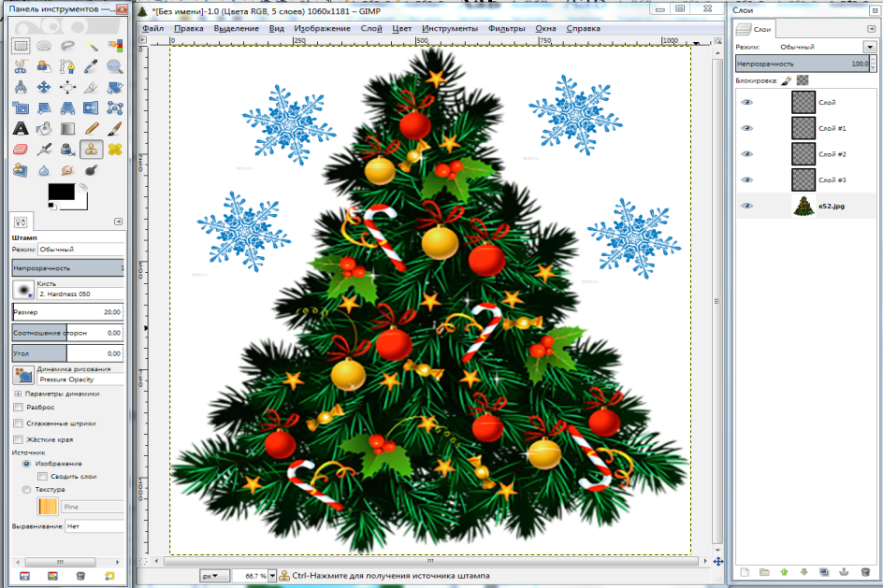Pick the Zoom magnifier tool
Screen dimensions: 883x588
point(115,66)
